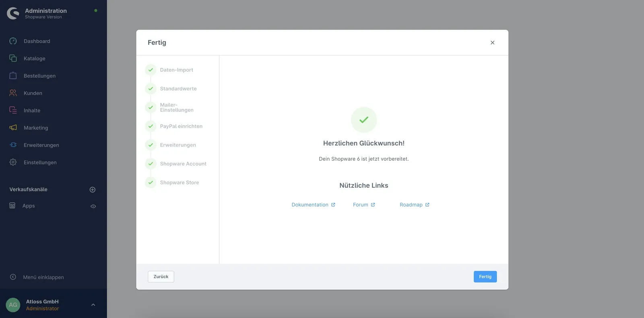Click Shopware Store step checkmark
Image resolution: width=644 pixels, height=318 pixels.
point(151,183)
